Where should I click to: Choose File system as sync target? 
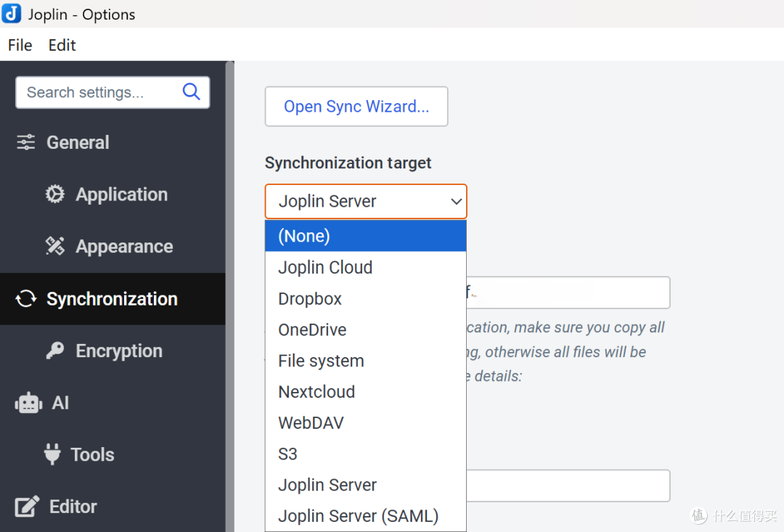point(366,361)
